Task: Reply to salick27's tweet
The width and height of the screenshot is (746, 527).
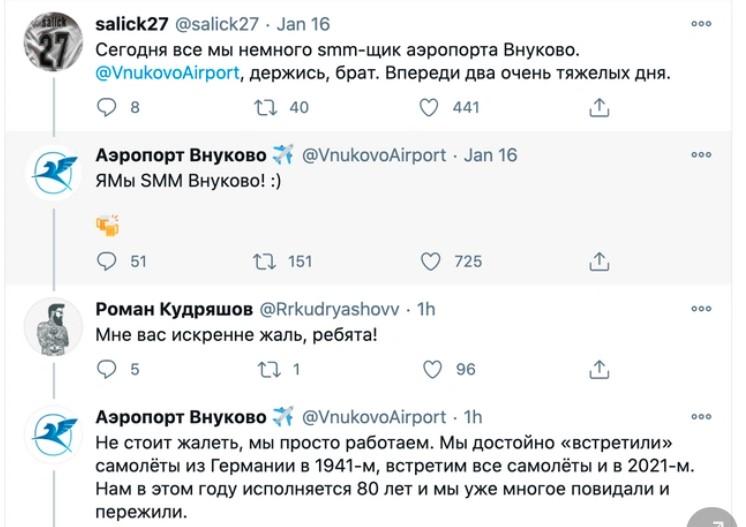Action: (x=107, y=107)
